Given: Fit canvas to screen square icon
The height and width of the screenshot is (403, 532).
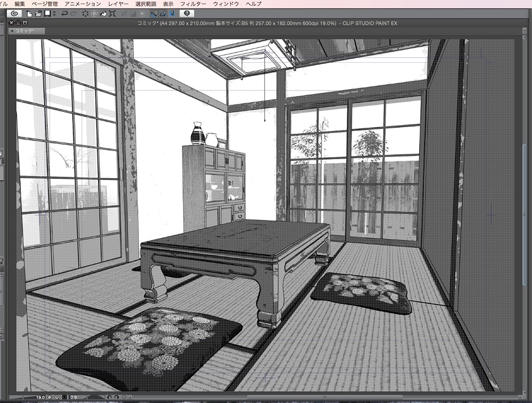Looking at the screenshot, I should [64, 397].
